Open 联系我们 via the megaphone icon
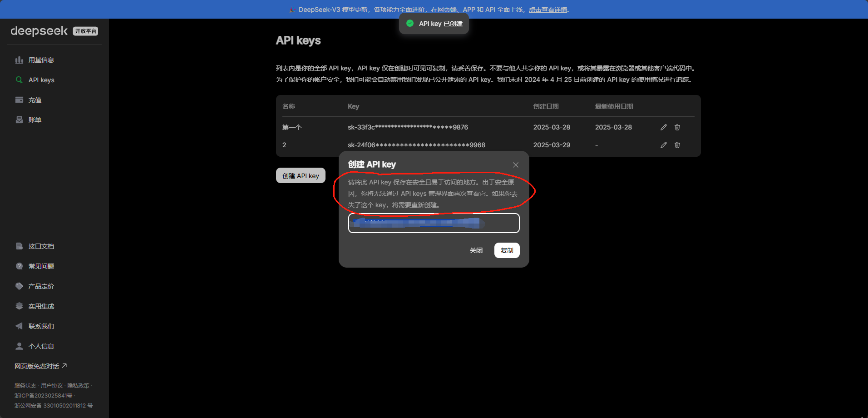Viewport: 868px width, 418px height. (x=19, y=326)
